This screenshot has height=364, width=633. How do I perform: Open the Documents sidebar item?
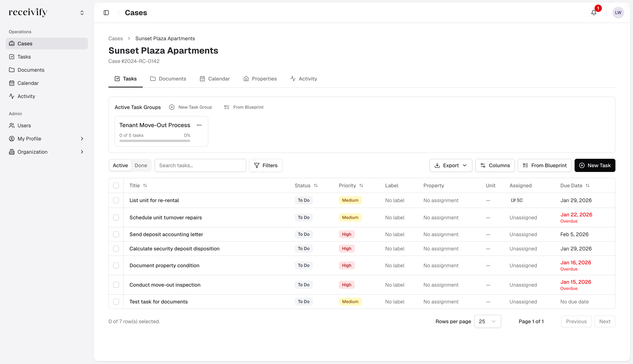31,70
